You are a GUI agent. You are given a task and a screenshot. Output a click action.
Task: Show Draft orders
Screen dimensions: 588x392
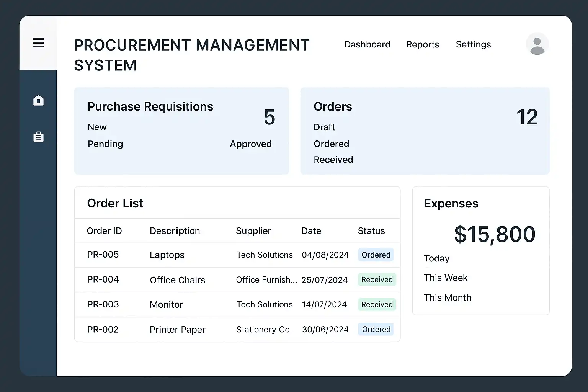tap(324, 127)
